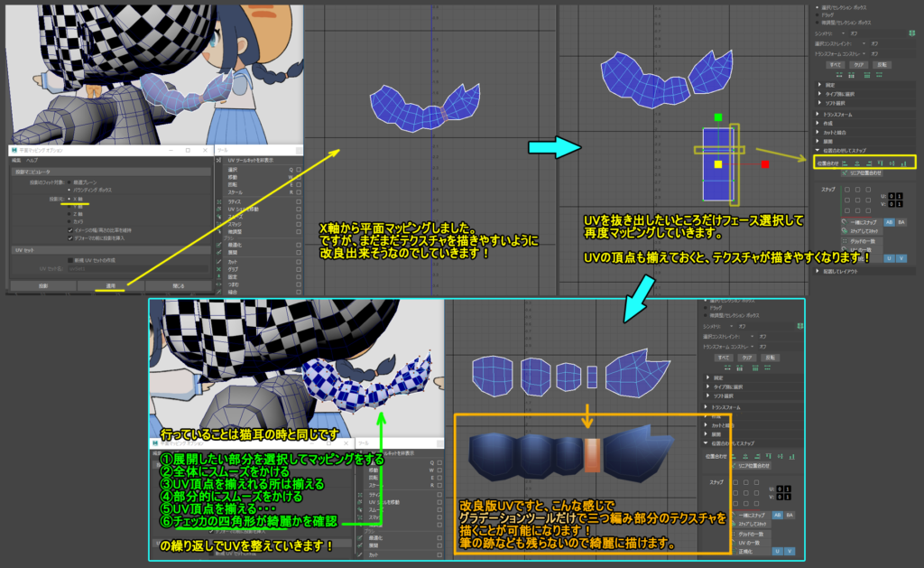Click align-bottom icon in upper 位置合わせ row
This screenshot has width=924, height=568.
tap(904, 163)
